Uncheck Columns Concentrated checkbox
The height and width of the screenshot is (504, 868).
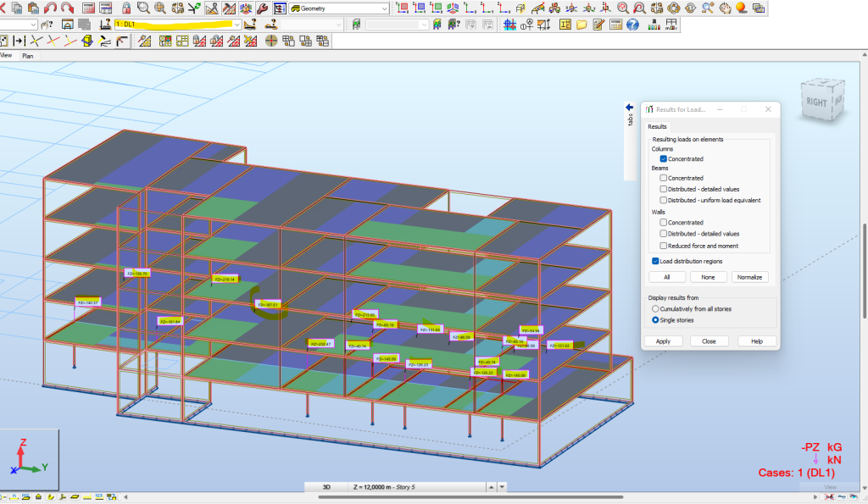coord(664,158)
